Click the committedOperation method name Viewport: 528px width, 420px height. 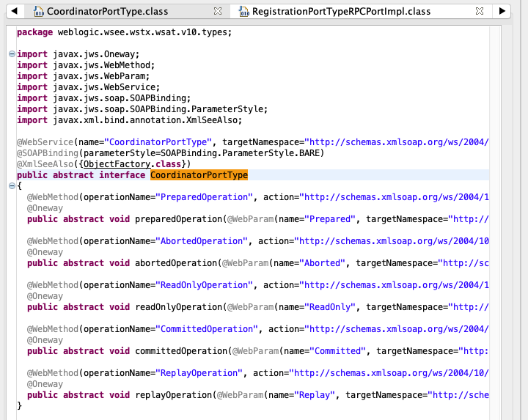coord(181,351)
